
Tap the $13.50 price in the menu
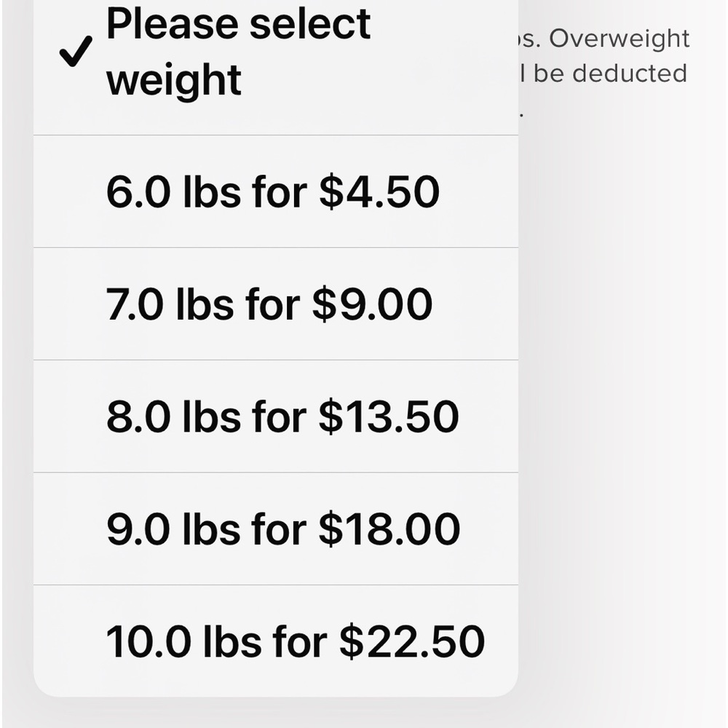point(389,416)
